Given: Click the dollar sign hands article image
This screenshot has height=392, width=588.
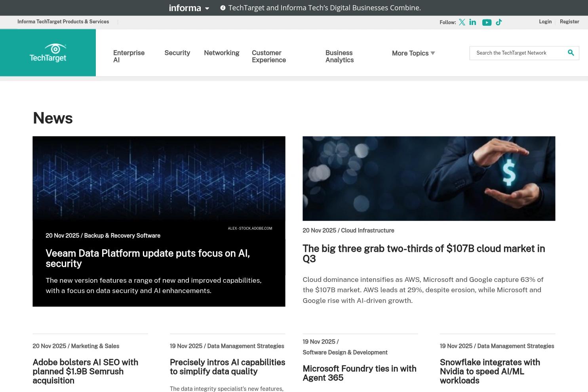Looking at the screenshot, I should tap(429, 179).
